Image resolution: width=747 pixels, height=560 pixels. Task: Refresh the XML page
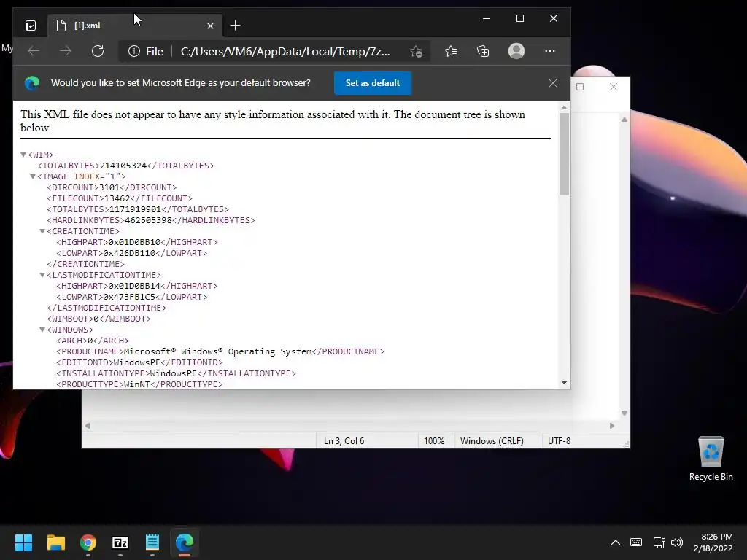point(98,51)
